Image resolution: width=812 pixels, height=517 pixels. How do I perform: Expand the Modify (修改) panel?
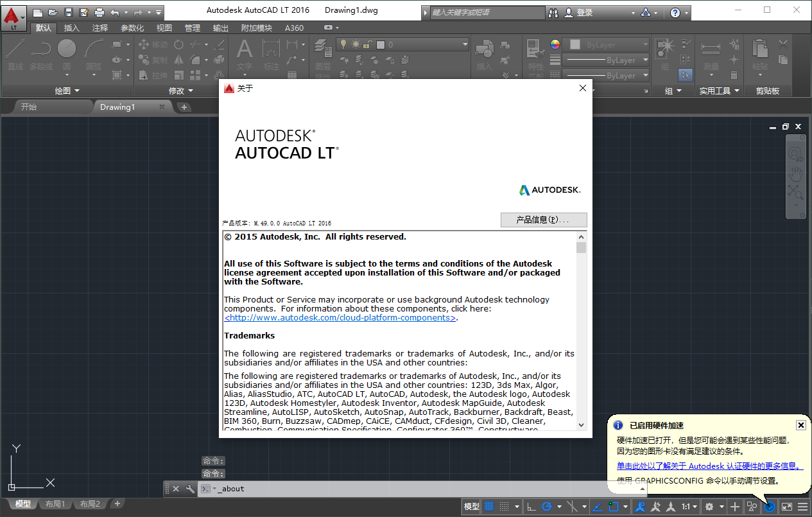pyautogui.click(x=180, y=91)
